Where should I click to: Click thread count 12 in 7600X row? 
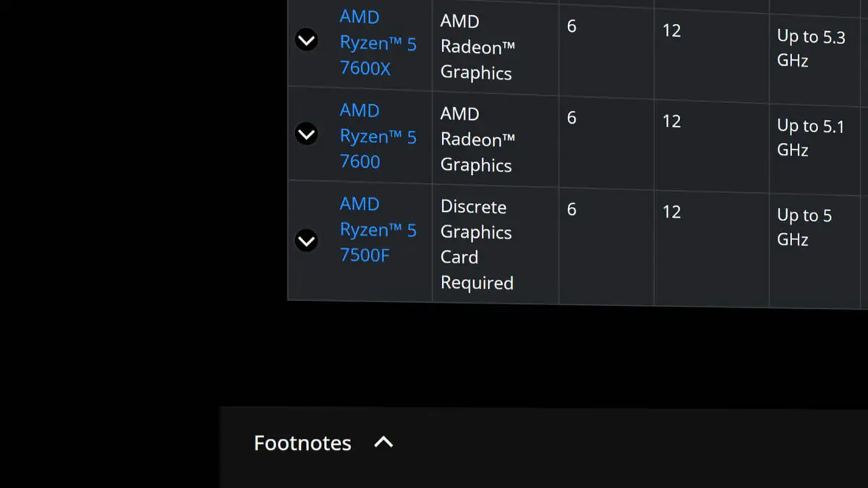tap(671, 31)
